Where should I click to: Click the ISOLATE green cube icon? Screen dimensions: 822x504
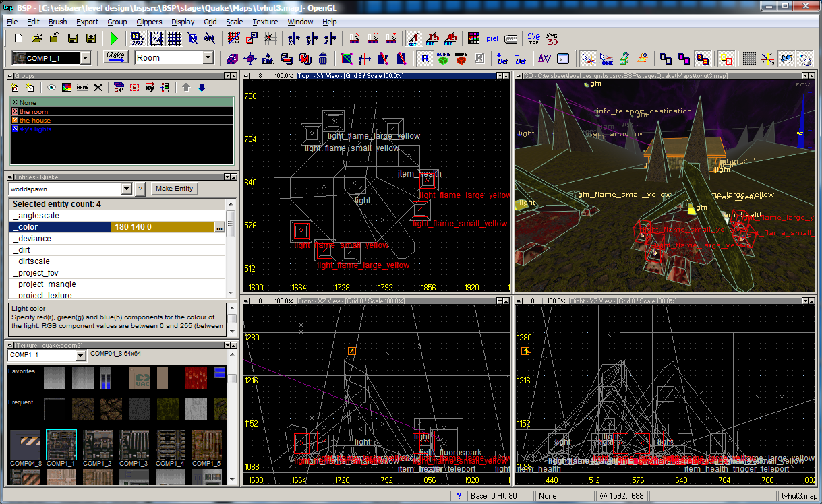[x=443, y=59]
